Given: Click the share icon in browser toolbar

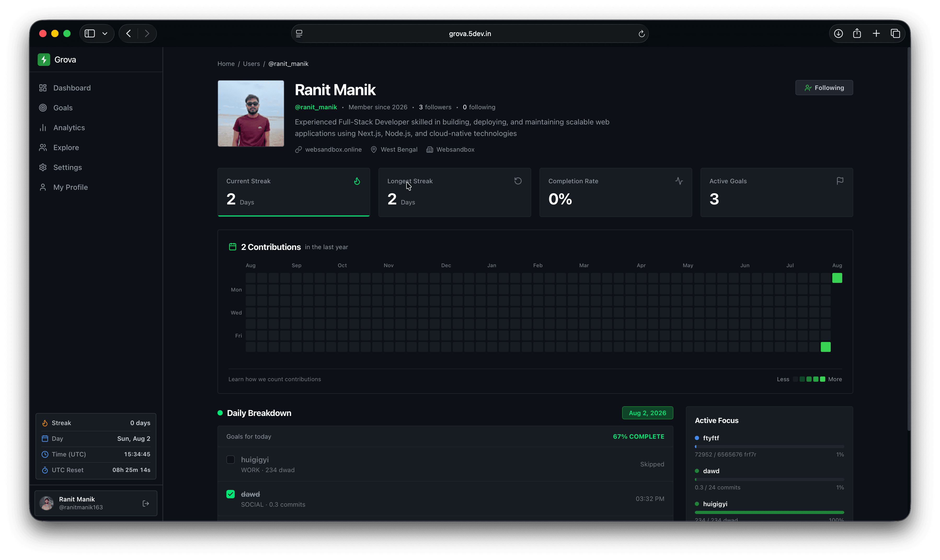Looking at the screenshot, I should [857, 33].
